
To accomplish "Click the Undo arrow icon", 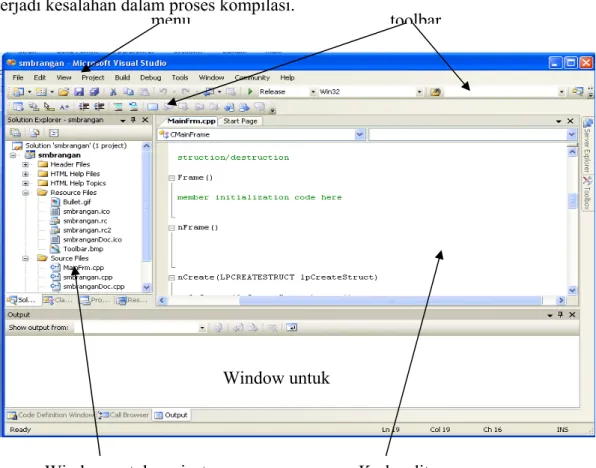I will (x=163, y=92).
